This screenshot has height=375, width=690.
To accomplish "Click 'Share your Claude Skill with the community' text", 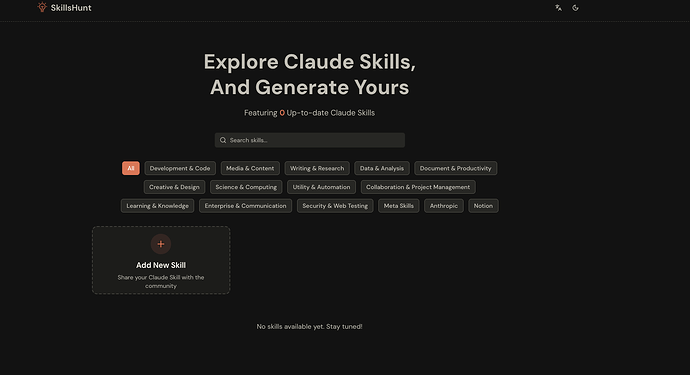I will (161, 282).
